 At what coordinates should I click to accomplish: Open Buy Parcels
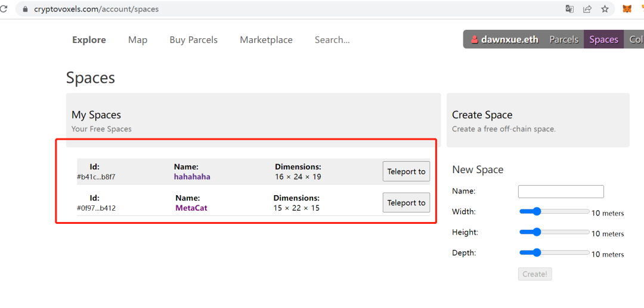pos(193,40)
